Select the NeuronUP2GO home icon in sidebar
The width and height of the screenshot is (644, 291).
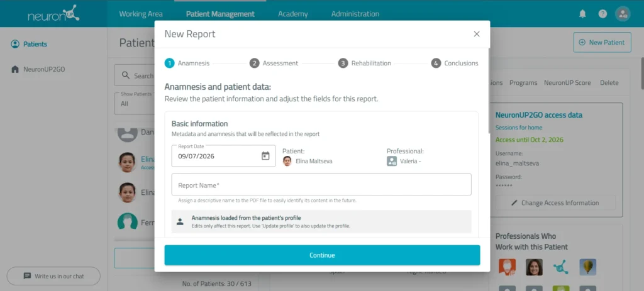tap(15, 69)
